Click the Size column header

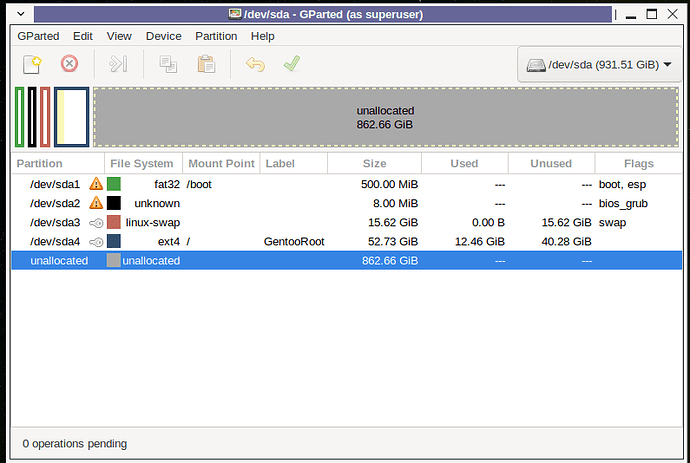(374, 163)
